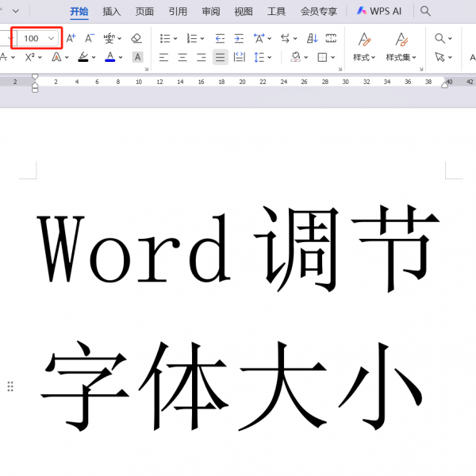Viewport: 476px width, 476px height.
Task: Click the decrease font size icon
Action: (90, 38)
